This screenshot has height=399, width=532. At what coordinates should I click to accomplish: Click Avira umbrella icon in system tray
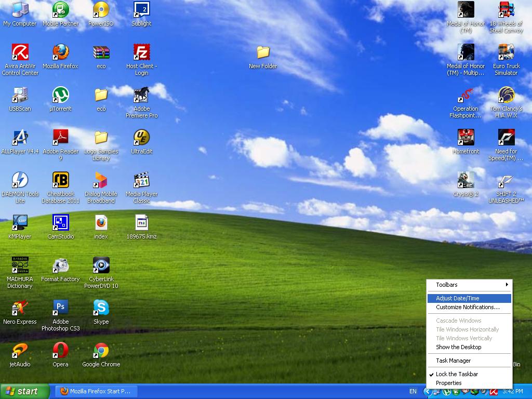point(494,392)
